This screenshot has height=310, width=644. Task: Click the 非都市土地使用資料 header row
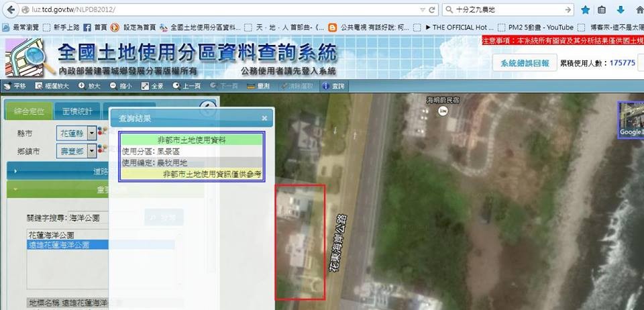click(x=192, y=140)
